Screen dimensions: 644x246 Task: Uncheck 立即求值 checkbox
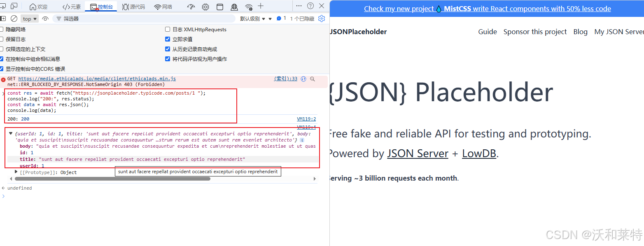(168, 39)
